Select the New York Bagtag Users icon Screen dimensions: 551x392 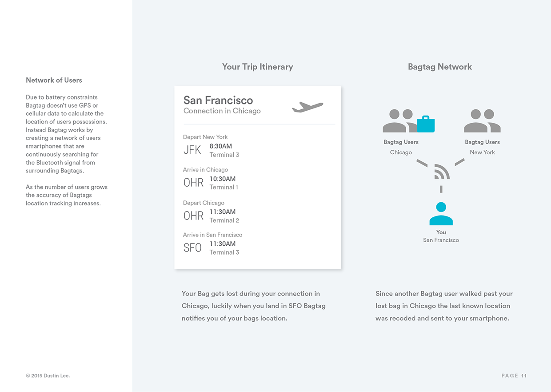click(482, 121)
